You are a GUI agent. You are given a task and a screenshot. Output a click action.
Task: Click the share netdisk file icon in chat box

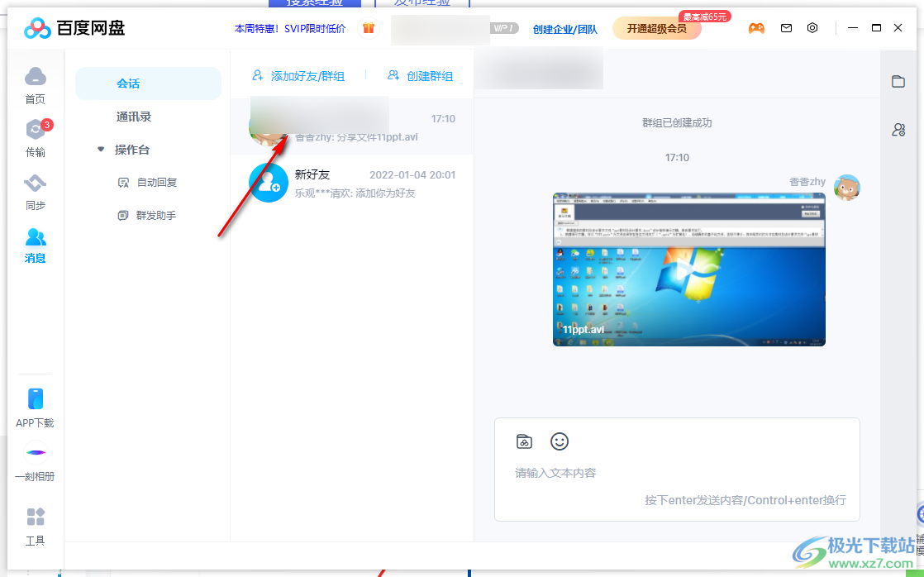click(524, 441)
